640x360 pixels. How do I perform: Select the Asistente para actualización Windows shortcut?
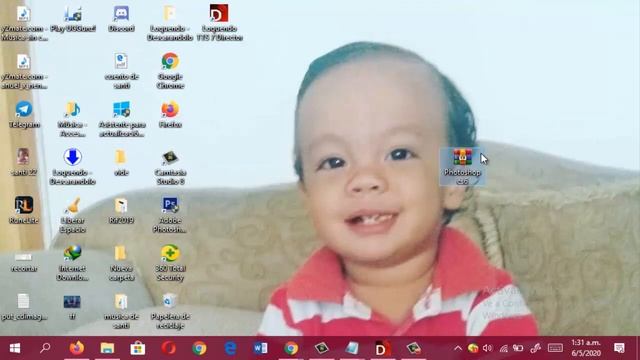coord(122,119)
